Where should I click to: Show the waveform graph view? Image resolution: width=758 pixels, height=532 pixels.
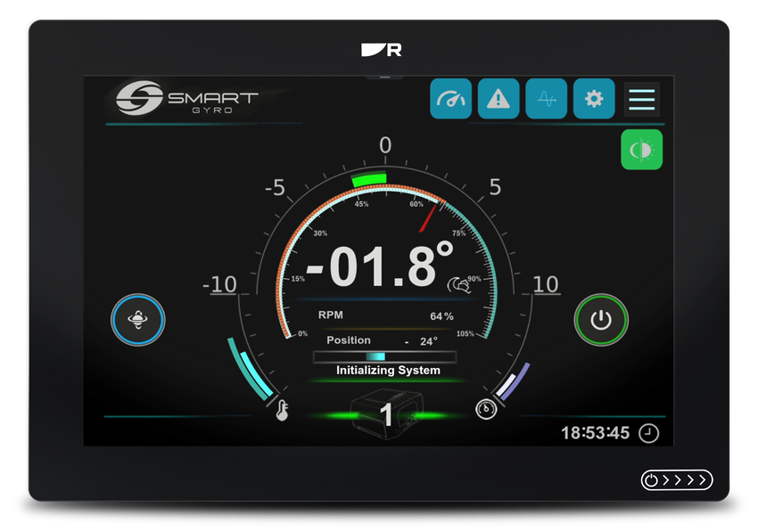pos(546,99)
